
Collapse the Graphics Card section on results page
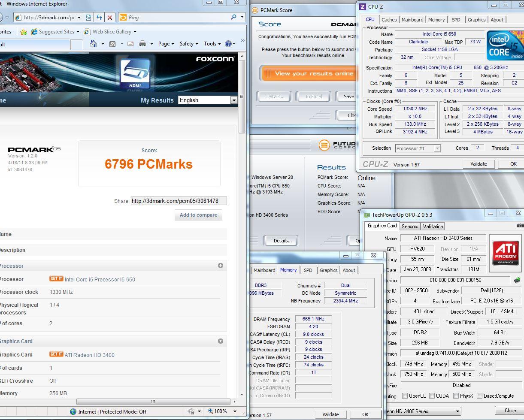pyautogui.click(x=221, y=341)
